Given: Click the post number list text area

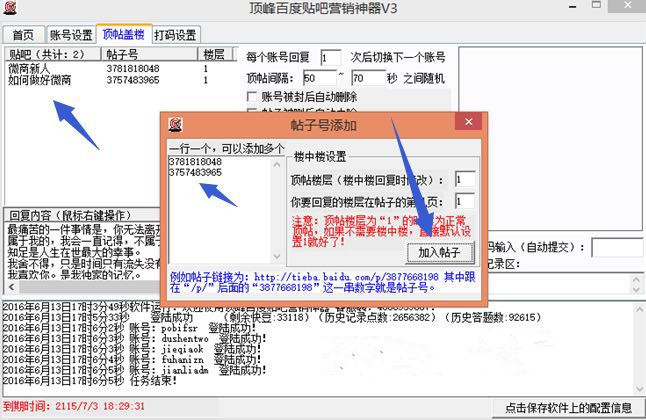Looking at the screenshot, I should pyautogui.click(x=221, y=209).
